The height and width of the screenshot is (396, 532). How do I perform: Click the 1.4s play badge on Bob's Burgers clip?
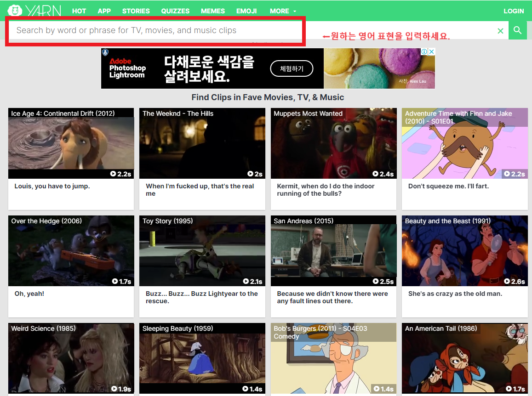tap(383, 389)
